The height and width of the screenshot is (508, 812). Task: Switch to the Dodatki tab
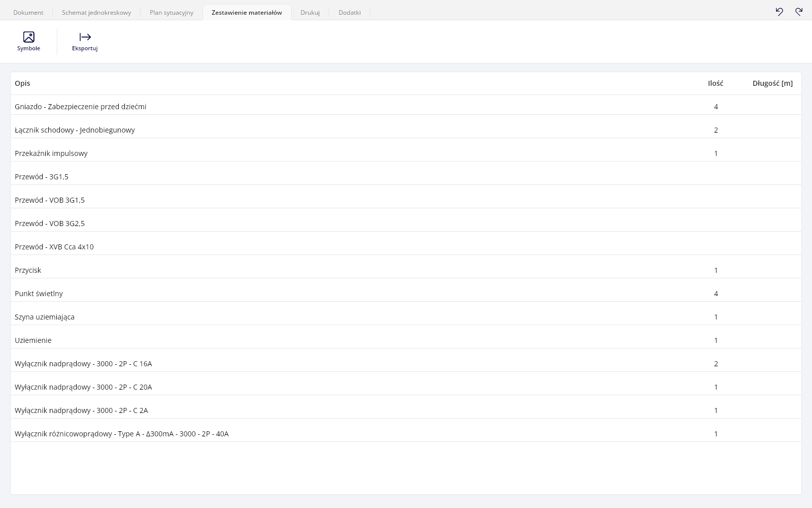point(350,12)
